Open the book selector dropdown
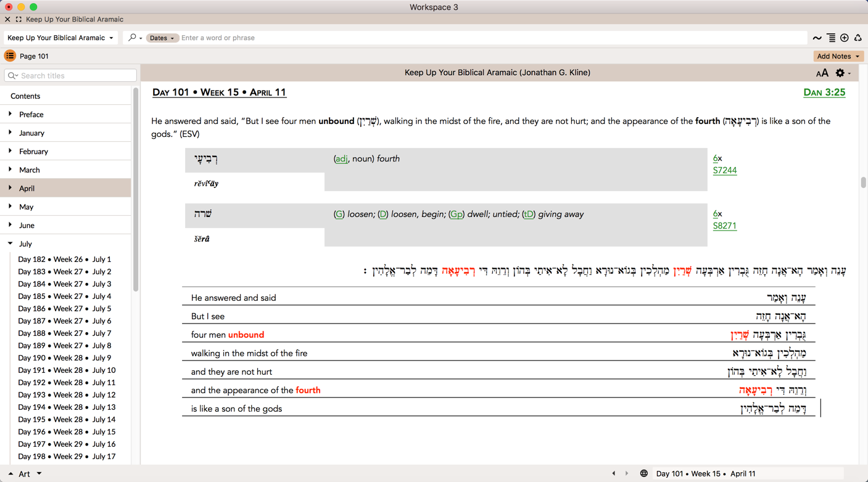This screenshot has width=868, height=482. [60, 38]
